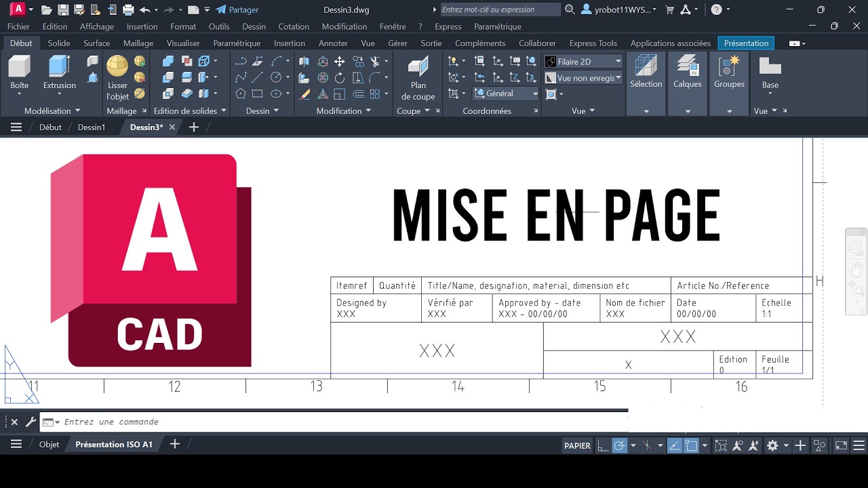Toggle annotation scale auto-add in status bar

753,445
